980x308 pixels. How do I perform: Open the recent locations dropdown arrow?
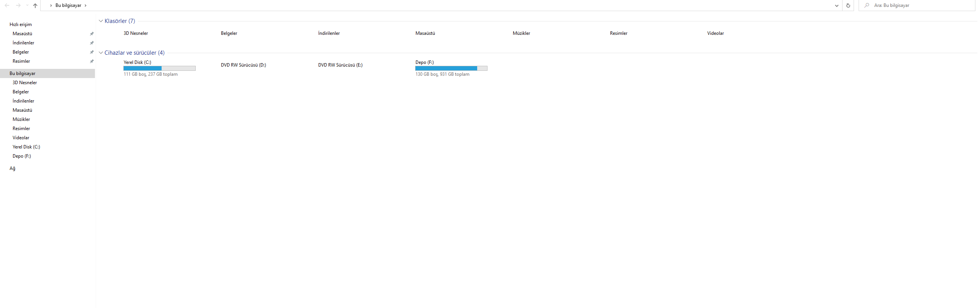[x=27, y=5]
